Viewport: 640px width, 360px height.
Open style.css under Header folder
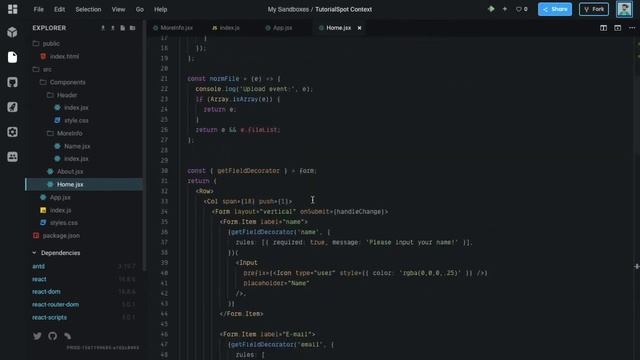[76, 120]
